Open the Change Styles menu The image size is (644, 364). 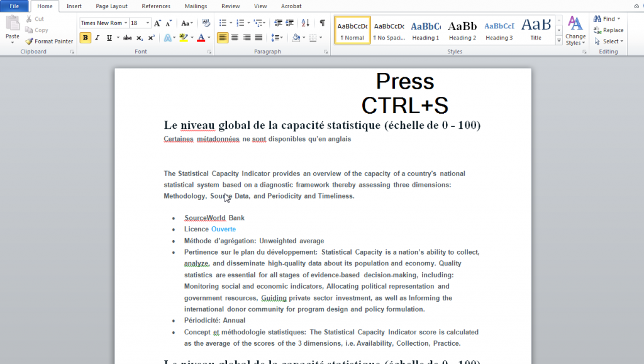575,31
